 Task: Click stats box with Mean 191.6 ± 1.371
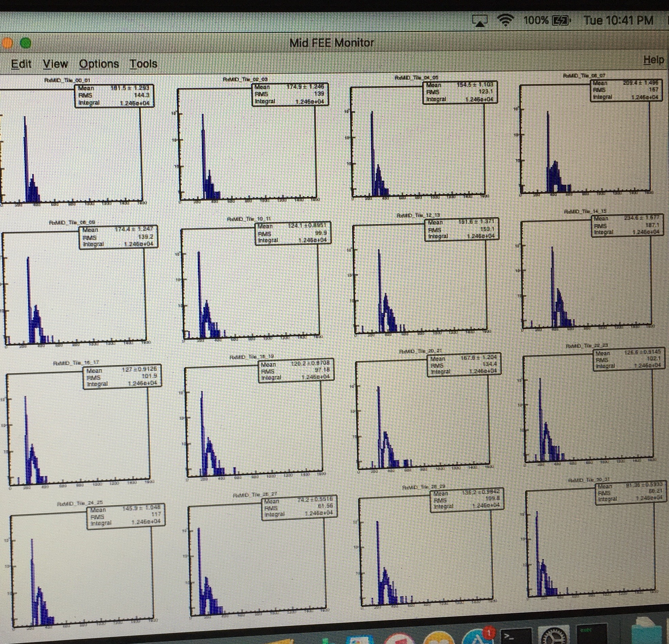(x=461, y=229)
